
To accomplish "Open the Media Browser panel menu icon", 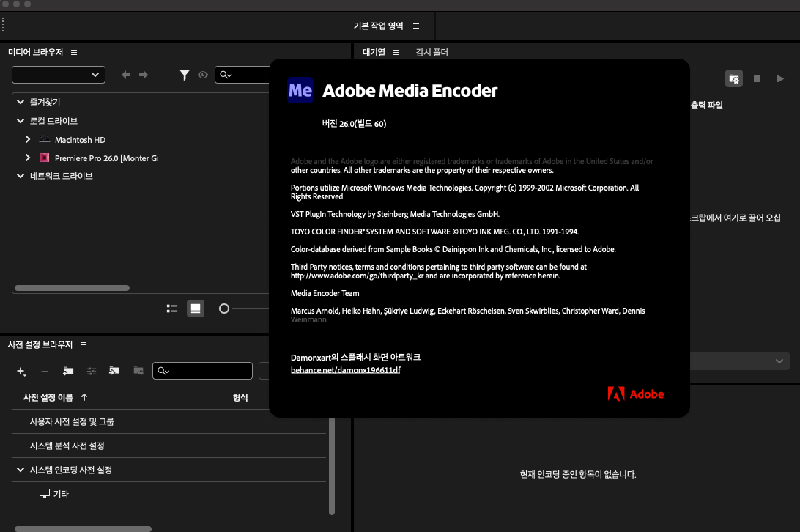I will point(74,53).
